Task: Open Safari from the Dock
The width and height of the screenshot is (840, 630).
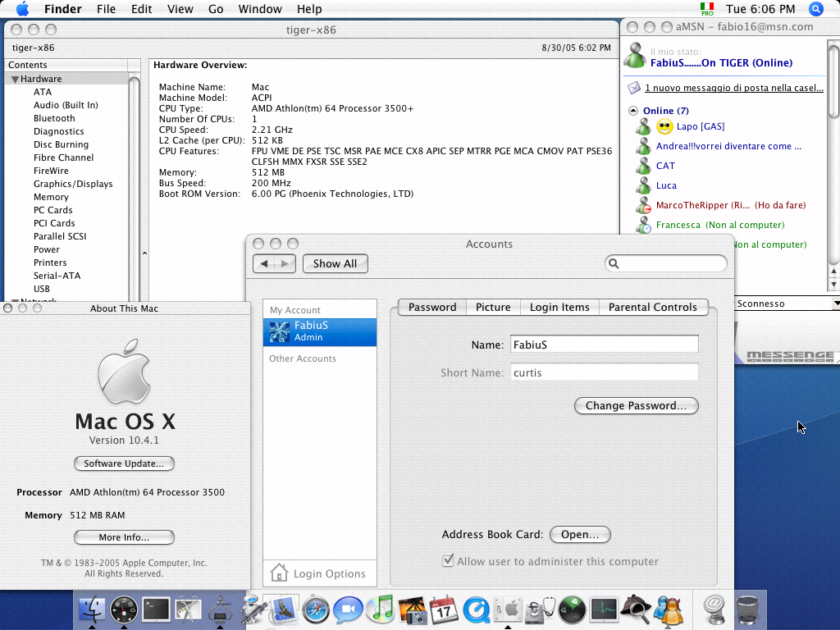Action: 316,609
